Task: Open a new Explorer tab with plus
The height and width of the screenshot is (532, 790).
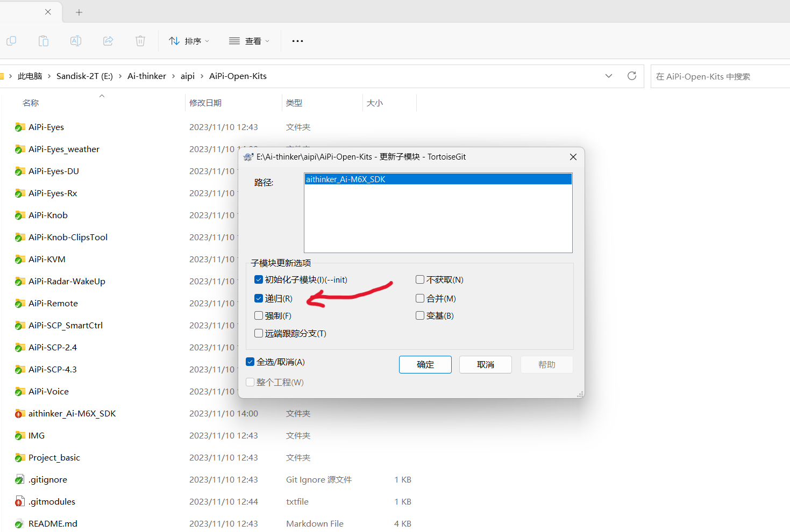Action: tap(79, 12)
